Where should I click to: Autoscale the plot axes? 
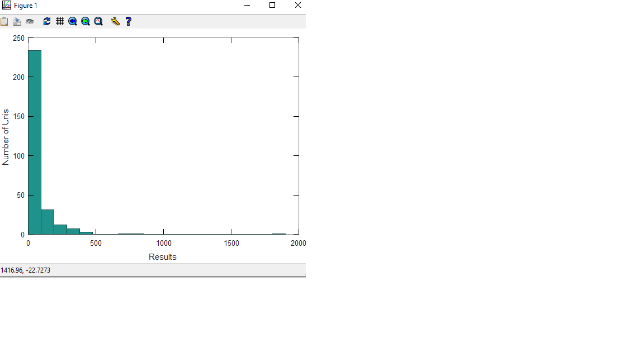98,21
